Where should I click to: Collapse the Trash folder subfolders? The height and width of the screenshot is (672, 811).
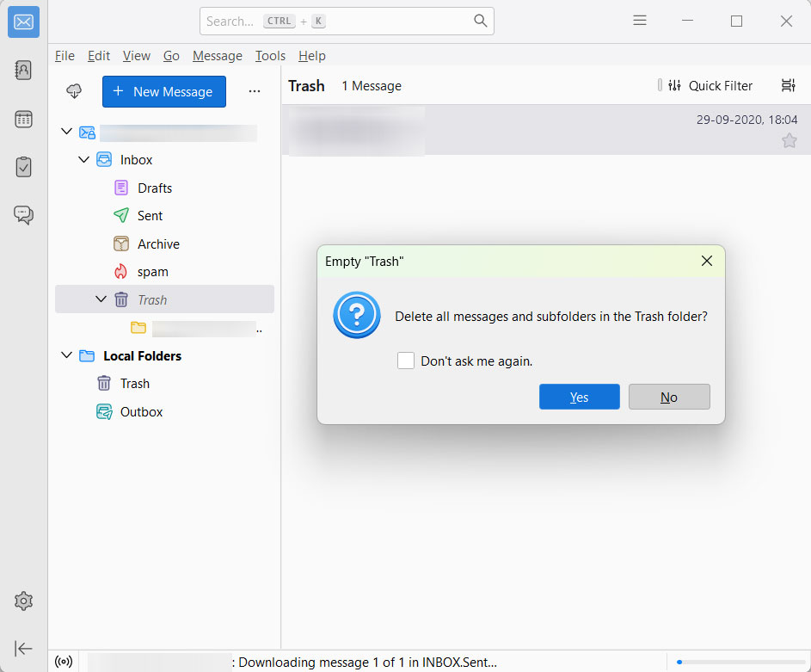click(x=101, y=299)
